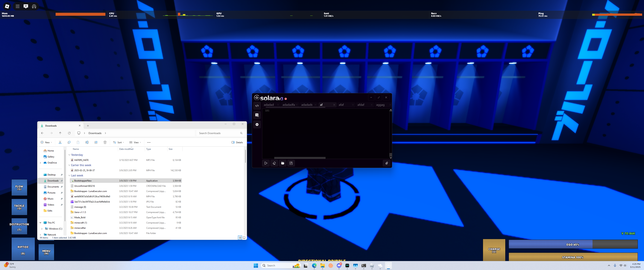The image size is (644, 270).
Task: Open the Sort dropdown in Explorer
Action: [x=119, y=142]
